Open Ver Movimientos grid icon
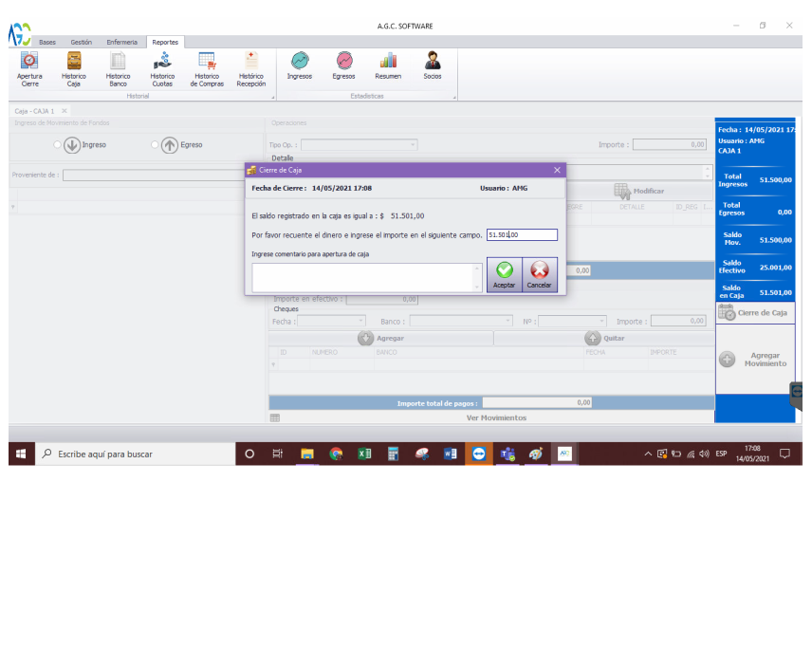This screenshot has height=649, width=812. (x=275, y=418)
